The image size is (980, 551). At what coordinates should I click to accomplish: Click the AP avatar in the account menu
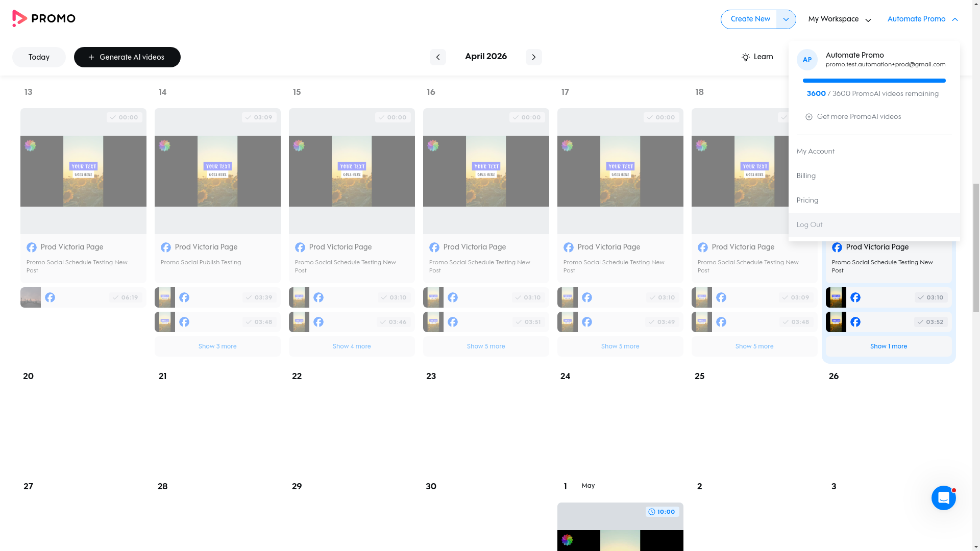coord(807,60)
